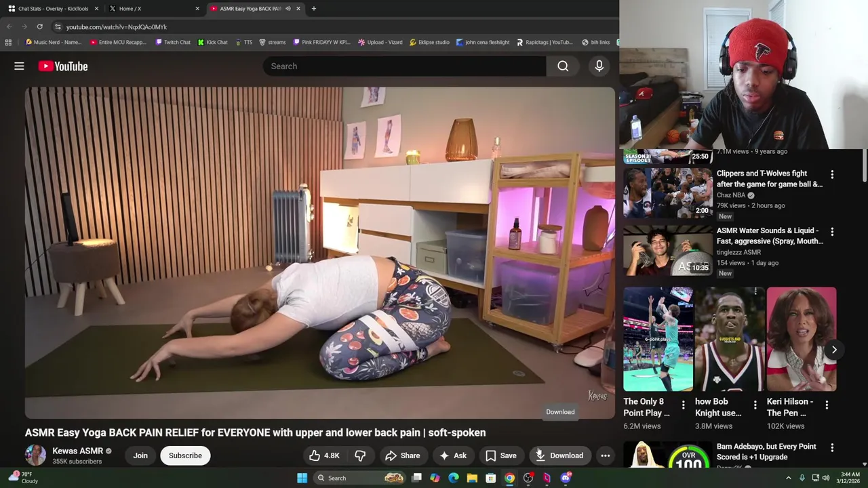Screen dimensions: 868x488
Task: Open Task View in taskbar
Action: [416, 478]
